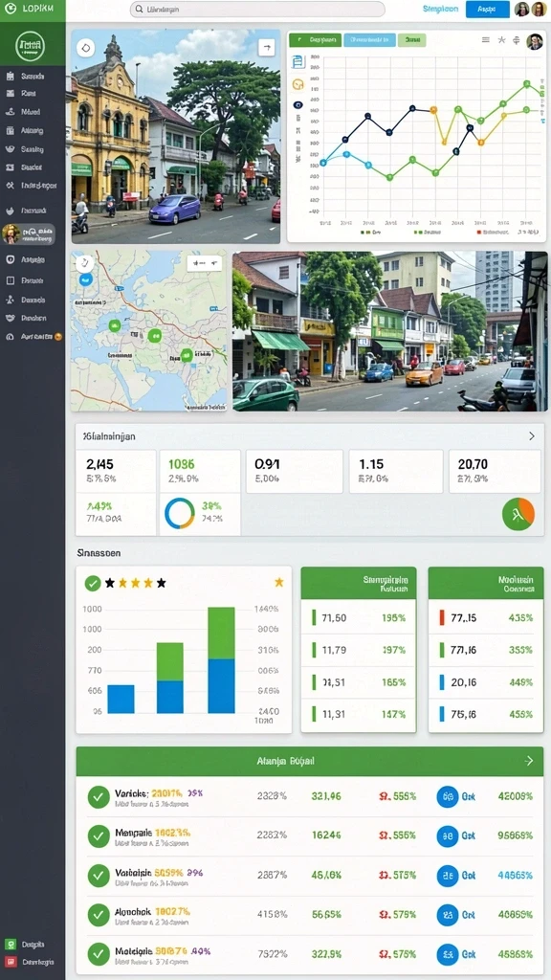Click the yellow clock icon beside the chart
551x980 pixels.
(x=298, y=84)
